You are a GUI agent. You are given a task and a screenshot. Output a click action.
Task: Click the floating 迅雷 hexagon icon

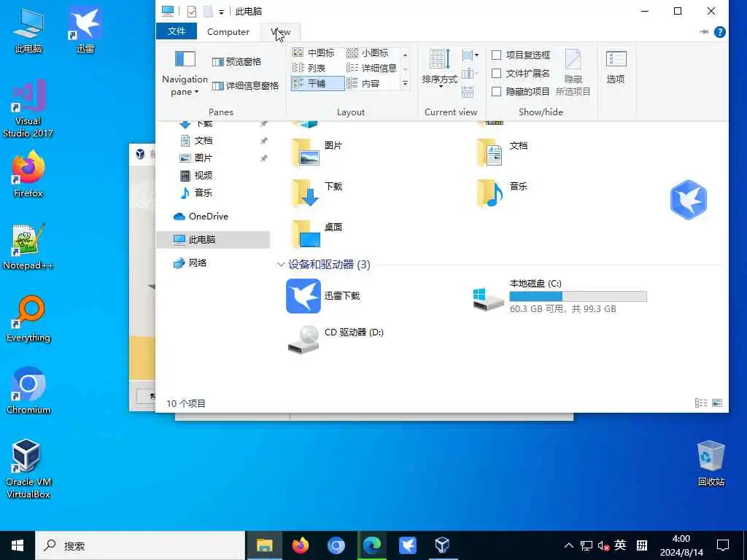click(688, 200)
